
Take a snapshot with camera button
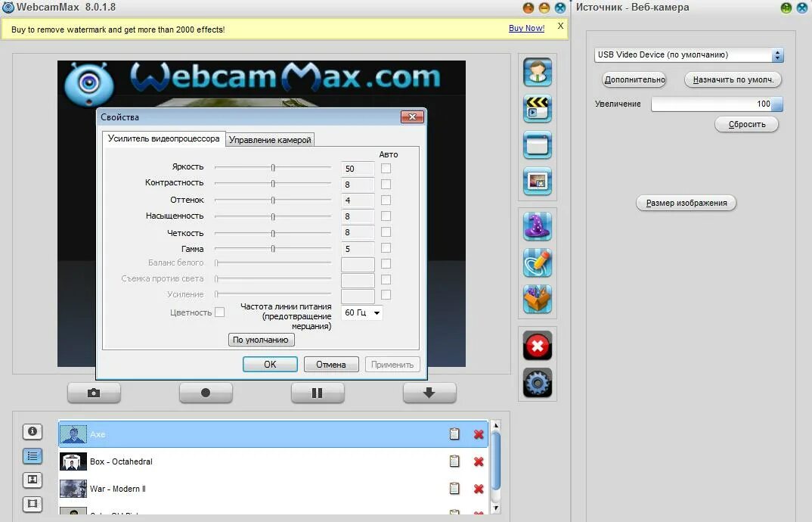94,393
